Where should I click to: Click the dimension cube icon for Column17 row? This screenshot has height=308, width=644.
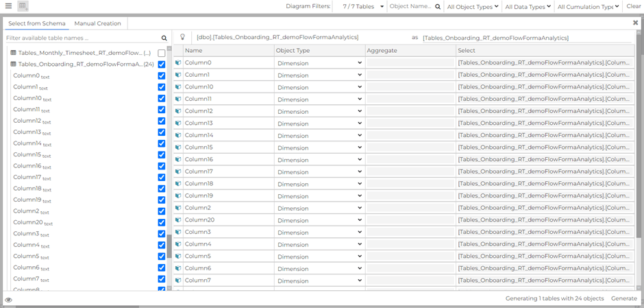tap(178, 171)
